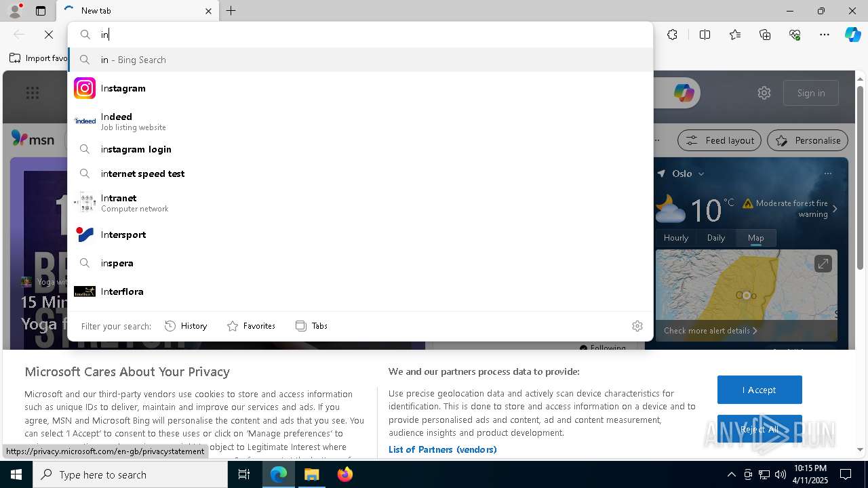The width and height of the screenshot is (868, 488).
Task: Open Windows Start menu
Action: (16, 474)
